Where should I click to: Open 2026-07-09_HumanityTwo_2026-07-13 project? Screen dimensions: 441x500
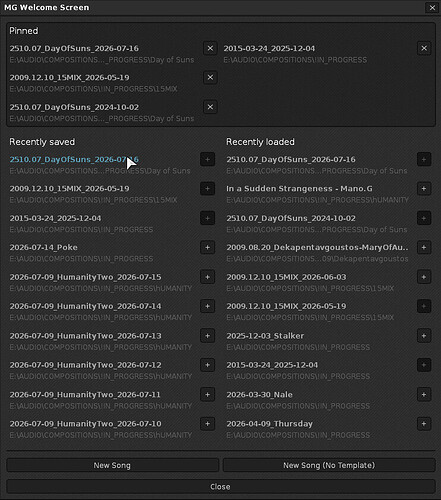tap(85, 336)
